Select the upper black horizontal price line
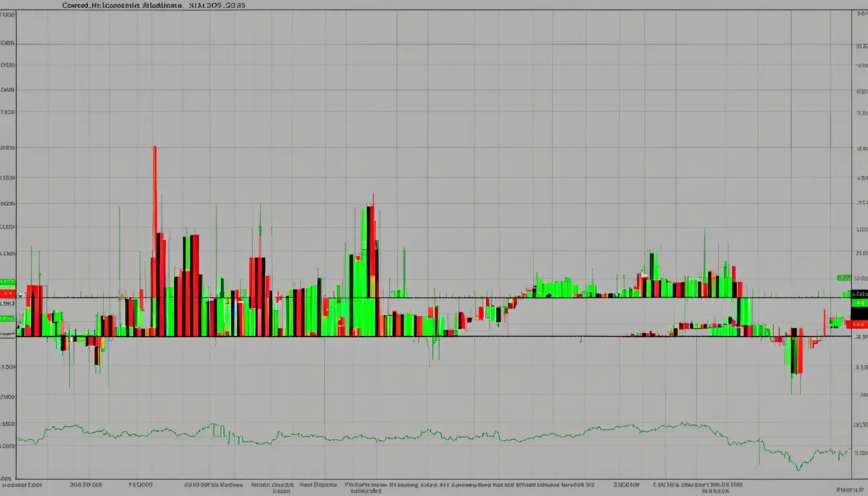Image resolution: width=868 pixels, height=496 pixels. [452, 297]
